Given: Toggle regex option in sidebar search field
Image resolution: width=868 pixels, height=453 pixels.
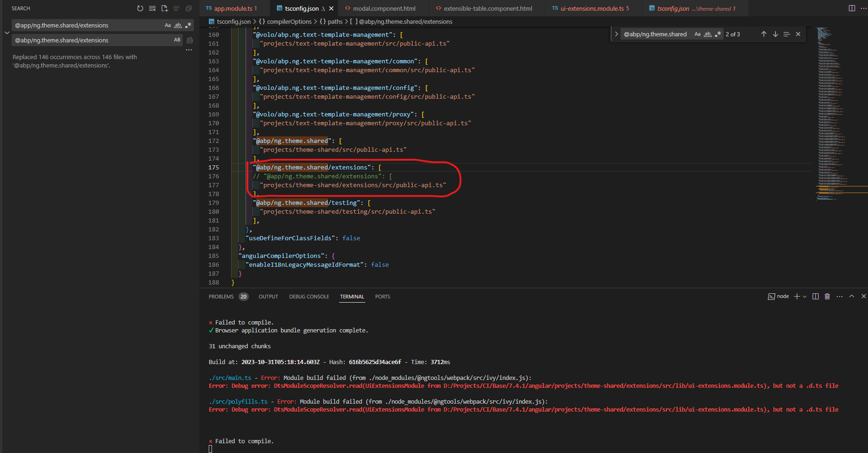Looking at the screenshot, I should [188, 26].
